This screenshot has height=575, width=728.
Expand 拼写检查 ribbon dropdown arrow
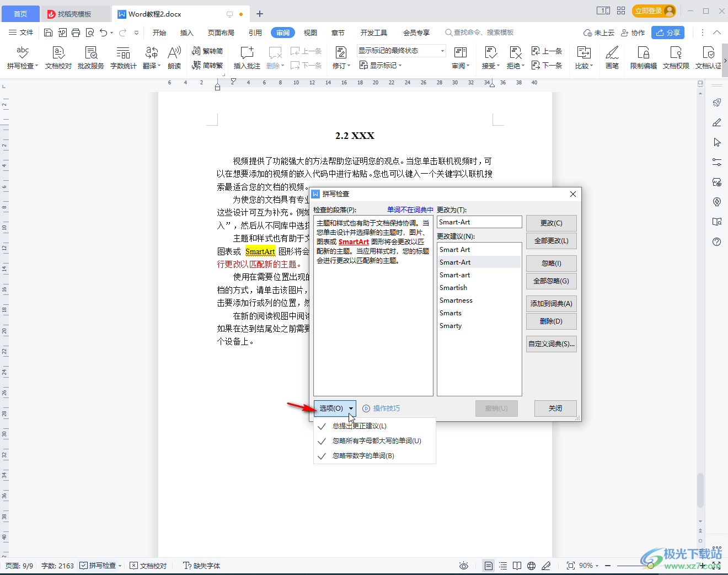pyautogui.click(x=36, y=66)
